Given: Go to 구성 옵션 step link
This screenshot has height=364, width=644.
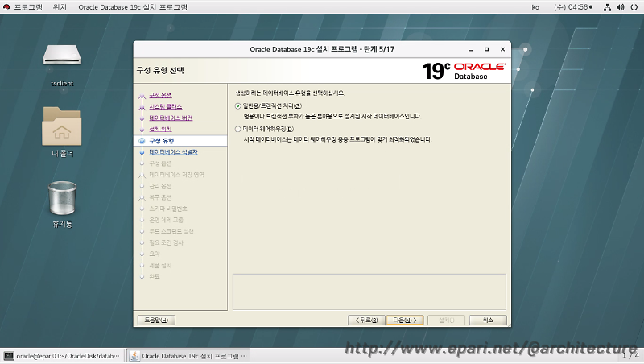Looking at the screenshot, I should point(160,95).
